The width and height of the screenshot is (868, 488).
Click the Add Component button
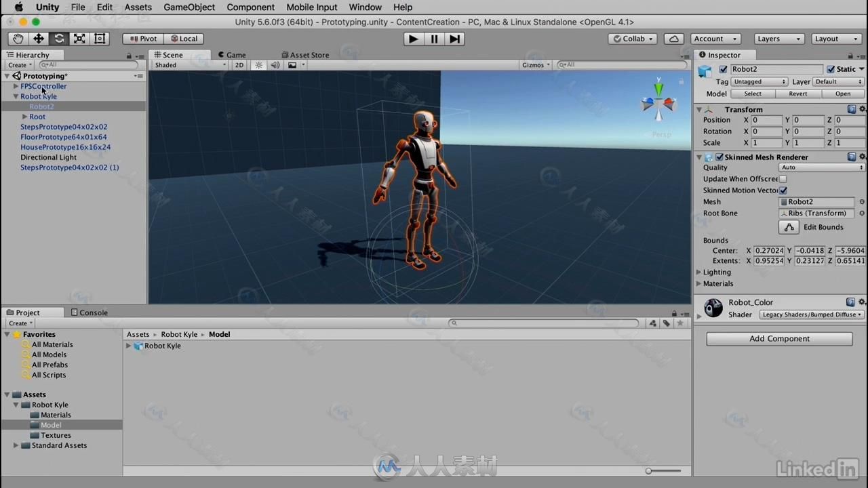click(x=779, y=339)
